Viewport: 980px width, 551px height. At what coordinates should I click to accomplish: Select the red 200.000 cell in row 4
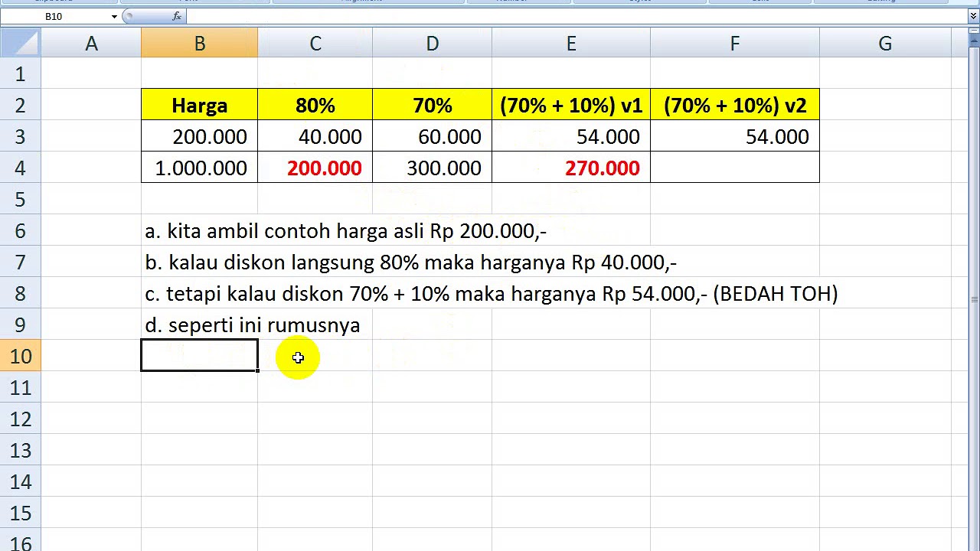point(315,168)
